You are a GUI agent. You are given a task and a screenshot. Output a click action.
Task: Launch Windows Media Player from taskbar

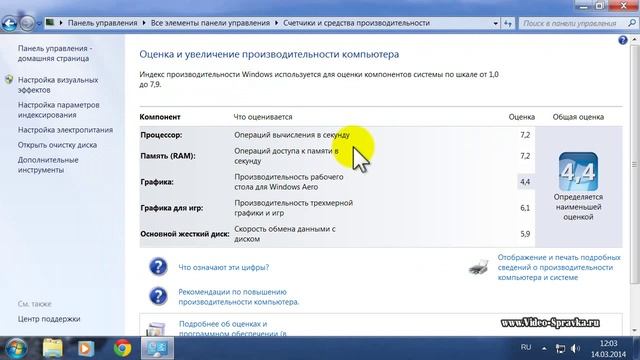click(86, 348)
